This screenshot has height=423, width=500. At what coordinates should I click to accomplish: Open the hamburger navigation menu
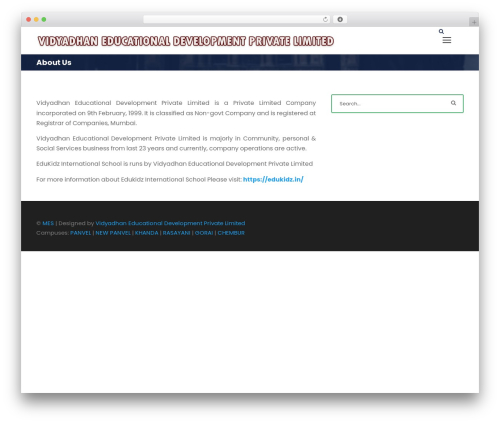pos(447,40)
